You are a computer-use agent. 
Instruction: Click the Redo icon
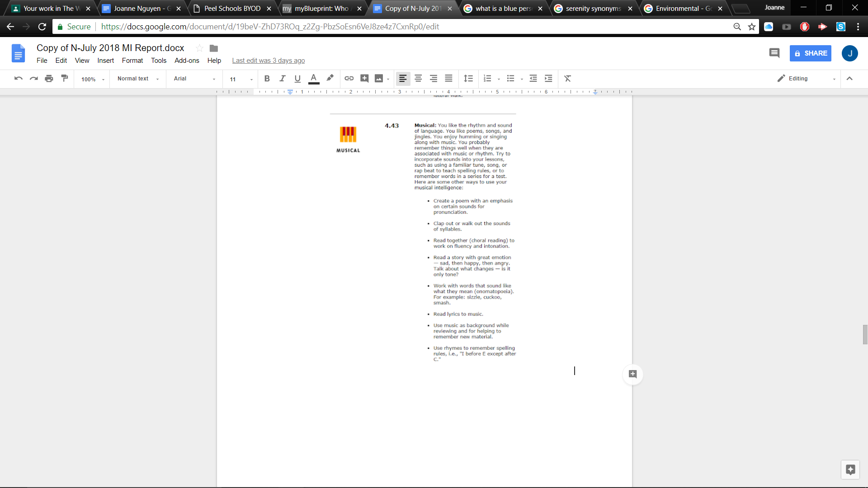[x=34, y=79]
